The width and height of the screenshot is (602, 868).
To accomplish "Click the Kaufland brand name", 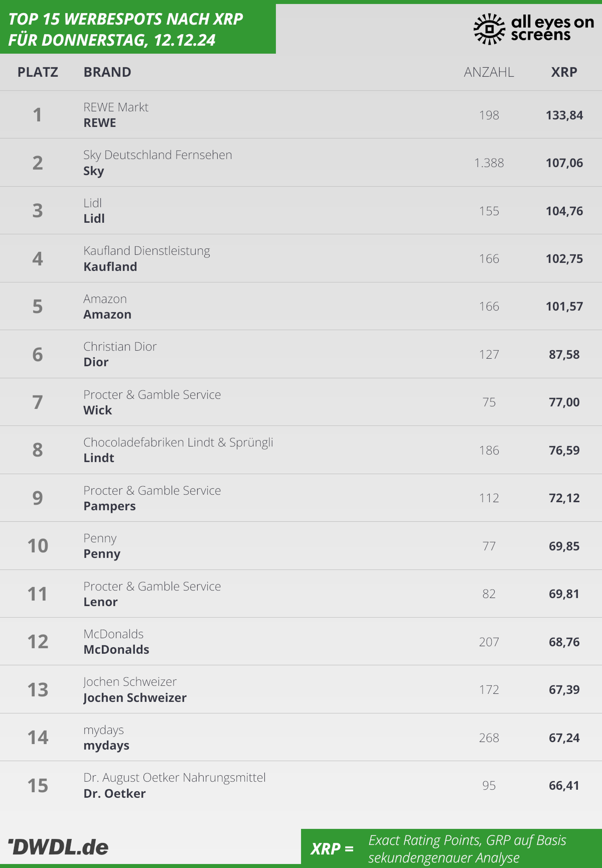I will point(110,267).
